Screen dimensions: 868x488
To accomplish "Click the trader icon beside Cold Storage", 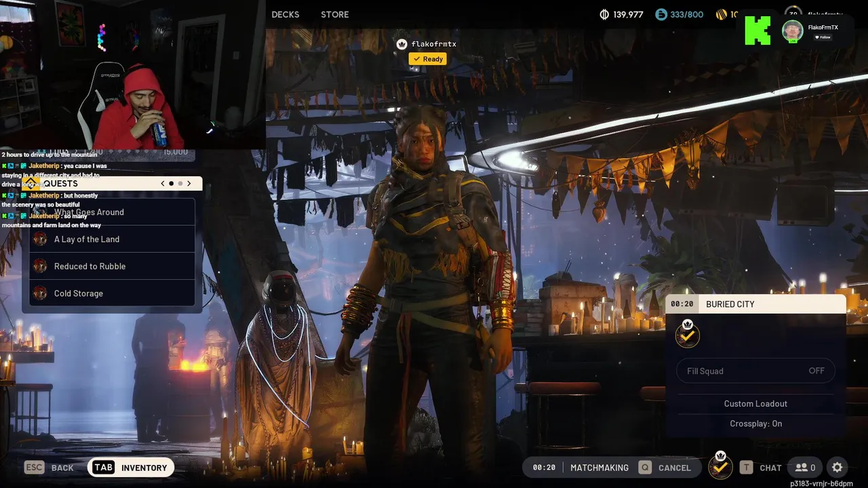I will click(x=40, y=293).
